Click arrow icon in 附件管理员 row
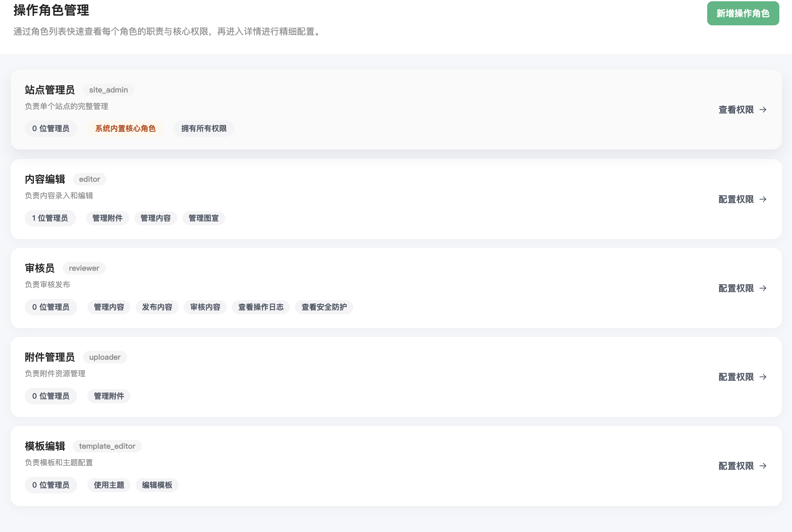 [x=763, y=377]
